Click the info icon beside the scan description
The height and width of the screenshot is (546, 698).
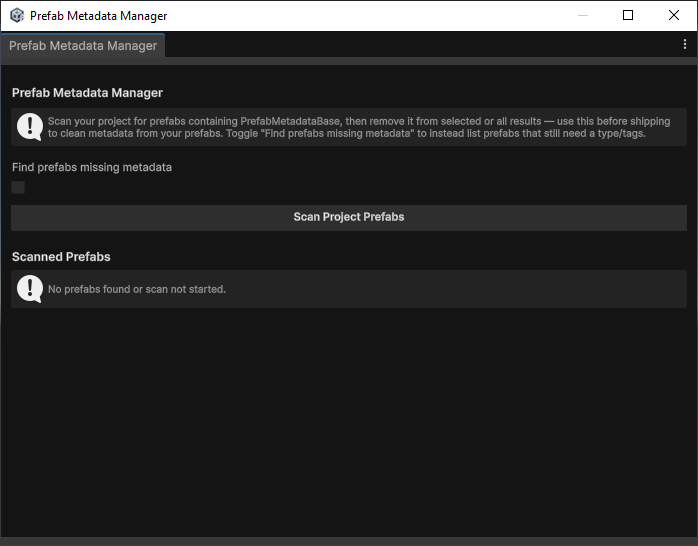tap(30, 127)
